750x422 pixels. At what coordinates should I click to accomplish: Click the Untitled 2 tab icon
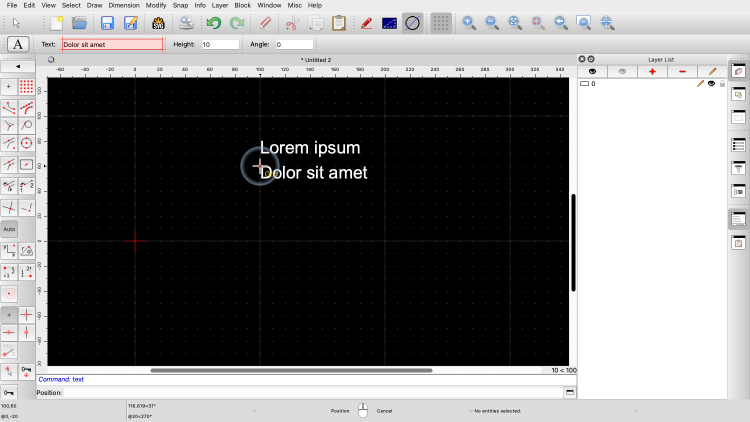51,60
